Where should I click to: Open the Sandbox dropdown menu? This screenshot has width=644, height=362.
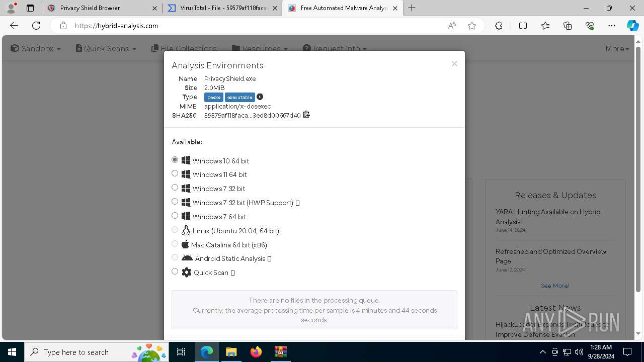36,49
